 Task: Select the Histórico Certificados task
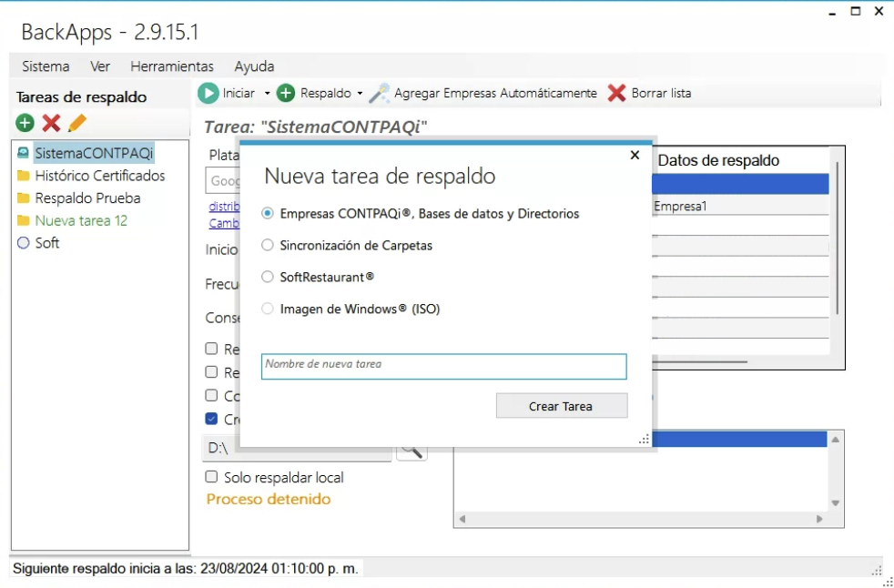tap(100, 176)
